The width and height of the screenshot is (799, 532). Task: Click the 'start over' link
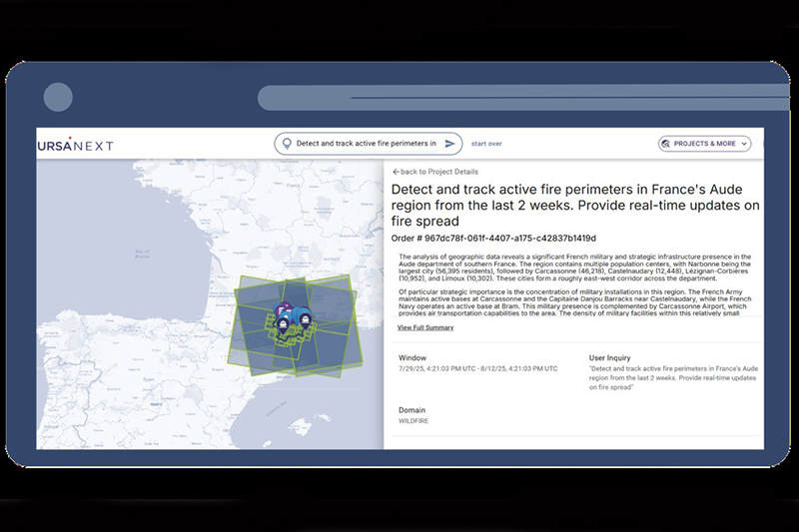point(486,144)
